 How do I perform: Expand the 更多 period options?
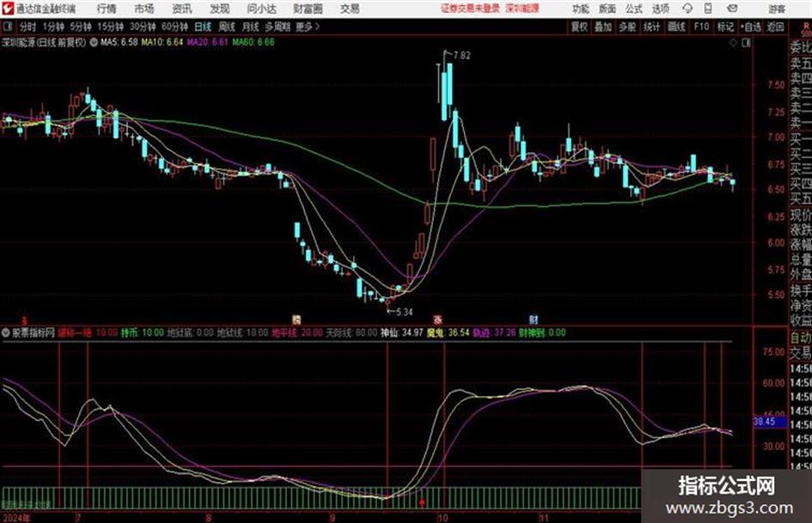[x=308, y=27]
